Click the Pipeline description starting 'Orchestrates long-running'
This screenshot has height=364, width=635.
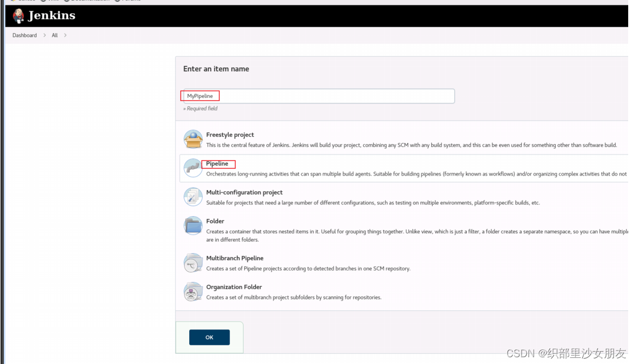(416, 174)
